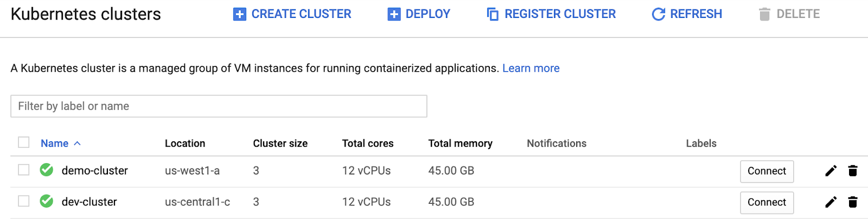Open the dev-cluster name link
Viewport: 868px width, 219px height.
90,202
